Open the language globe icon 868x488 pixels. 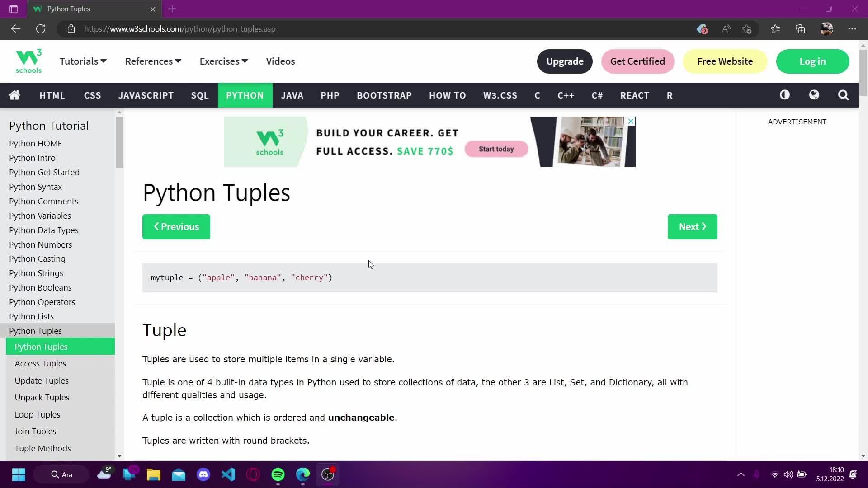[x=814, y=95]
